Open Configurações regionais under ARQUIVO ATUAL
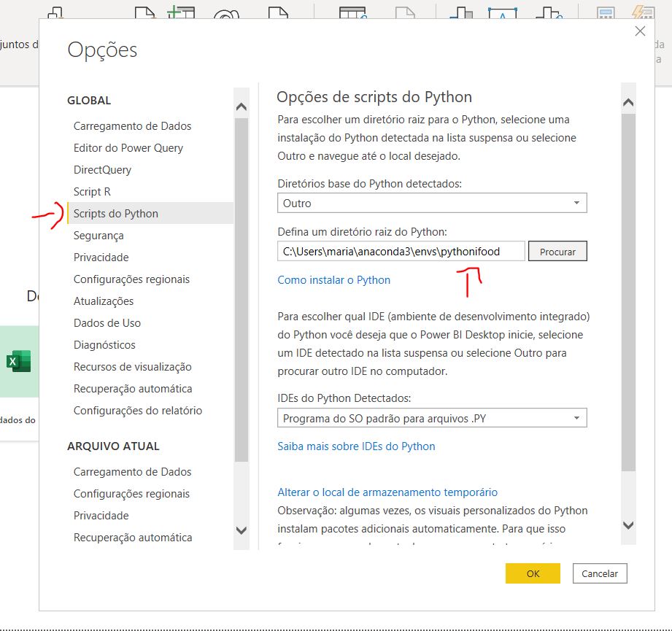This screenshot has width=672, height=631. tap(131, 493)
